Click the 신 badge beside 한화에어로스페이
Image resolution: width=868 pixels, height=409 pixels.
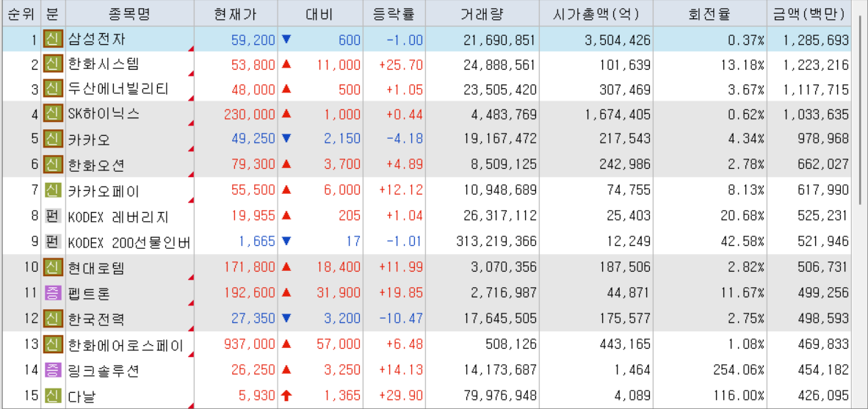53,344
